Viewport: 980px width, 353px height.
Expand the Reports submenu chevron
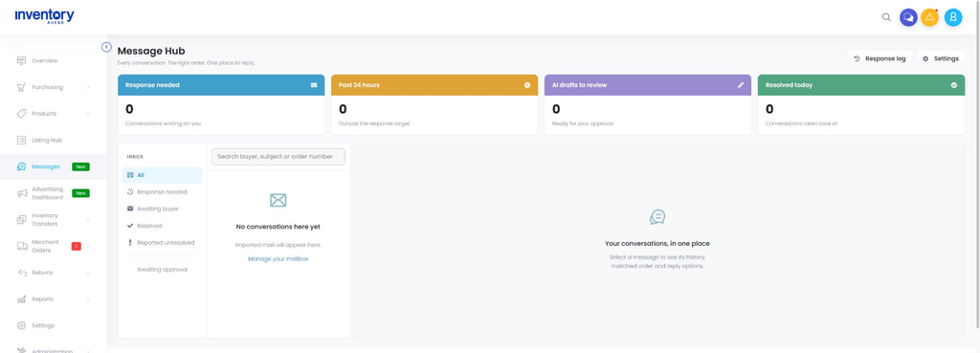coord(88,299)
